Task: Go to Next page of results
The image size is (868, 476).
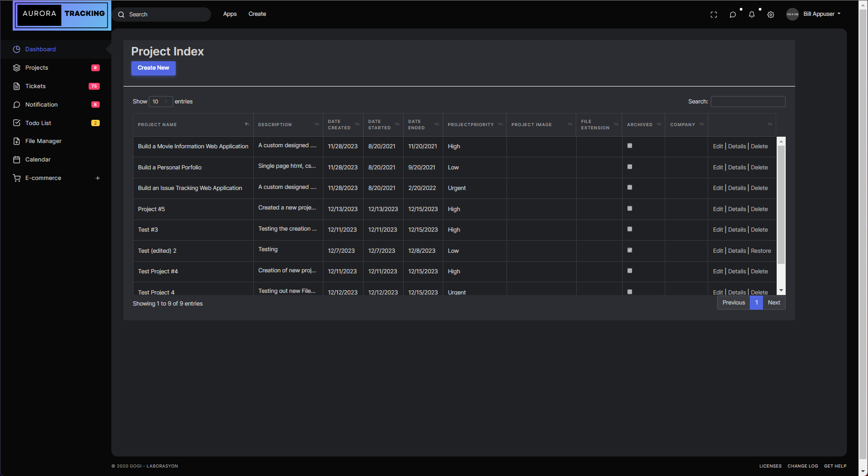Action: [x=774, y=302]
